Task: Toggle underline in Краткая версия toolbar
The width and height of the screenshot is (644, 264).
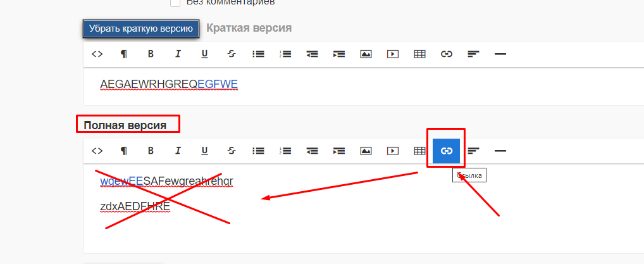Action: 204,54
